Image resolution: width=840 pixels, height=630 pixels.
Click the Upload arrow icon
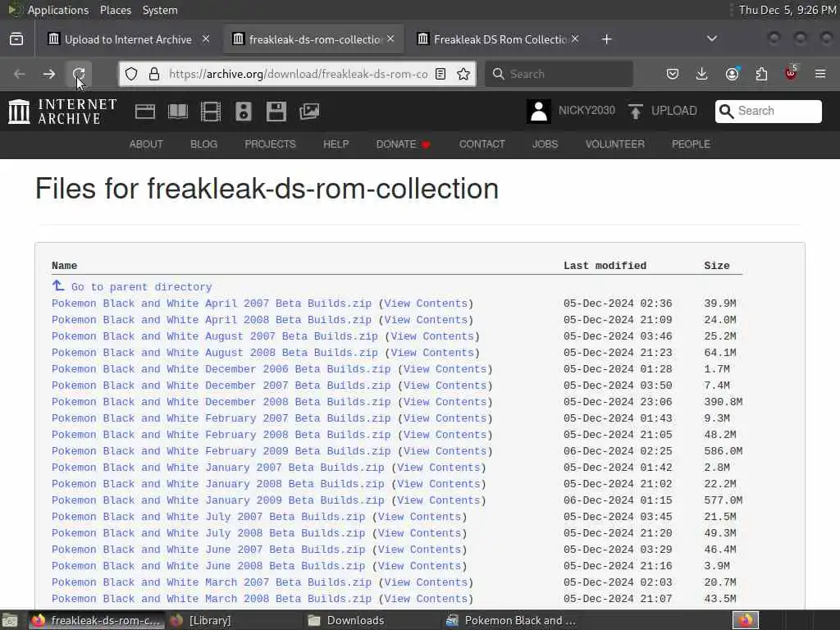636,112
